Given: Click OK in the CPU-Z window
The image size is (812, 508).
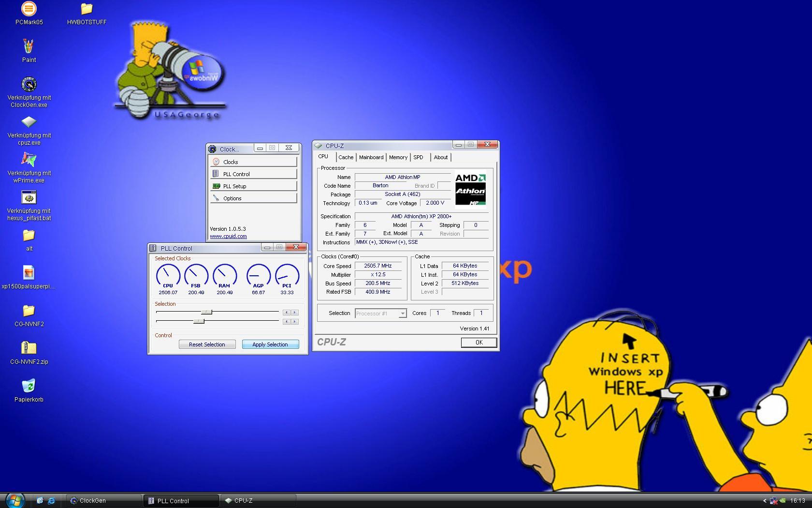Looking at the screenshot, I should [x=478, y=342].
